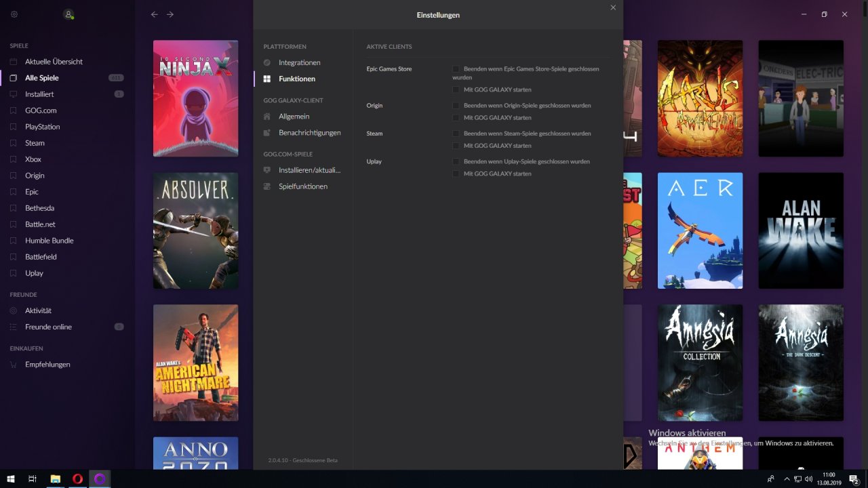Screen dimensions: 868x488
Task: Open Spielfunktionen settings tab
Action: (x=303, y=186)
